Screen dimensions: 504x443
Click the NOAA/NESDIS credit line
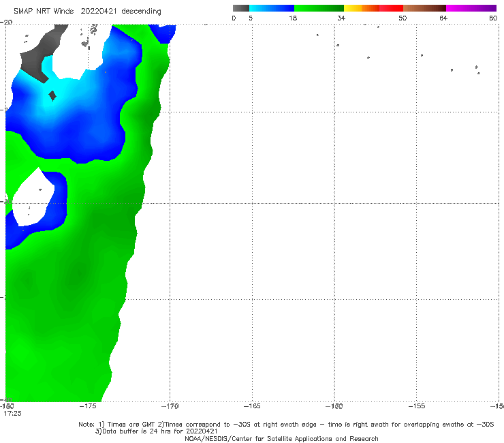click(x=281, y=438)
